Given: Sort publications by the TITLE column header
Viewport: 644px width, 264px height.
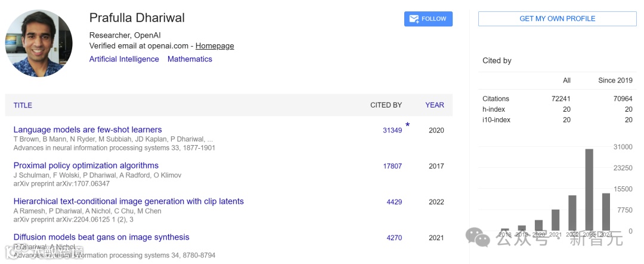Looking at the screenshot, I should click(x=23, y=105).
